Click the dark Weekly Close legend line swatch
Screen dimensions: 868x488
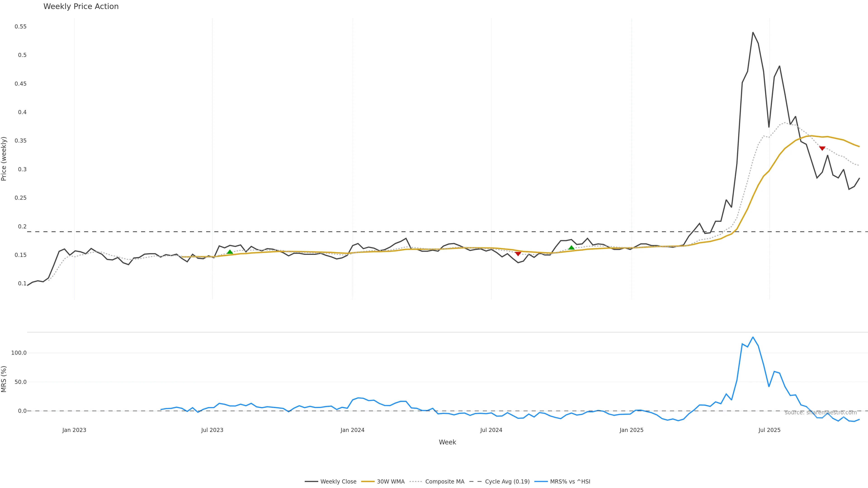click(x=311, y=482)
